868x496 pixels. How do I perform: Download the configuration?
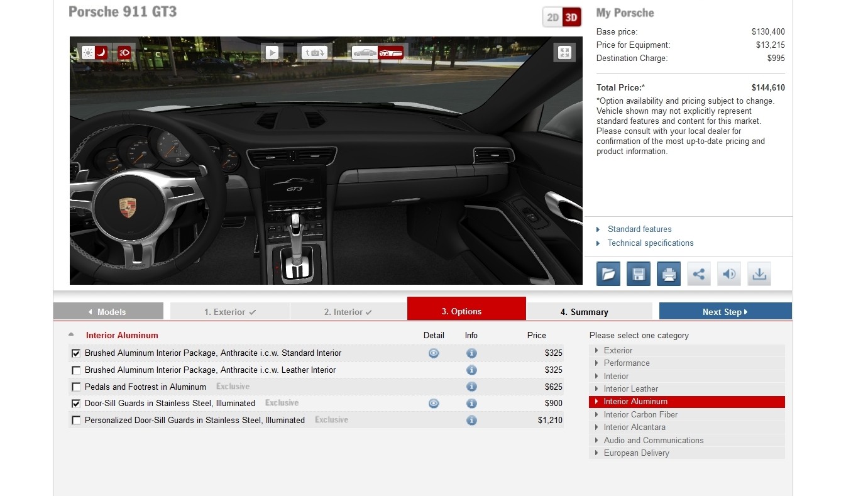pos(759,274)
